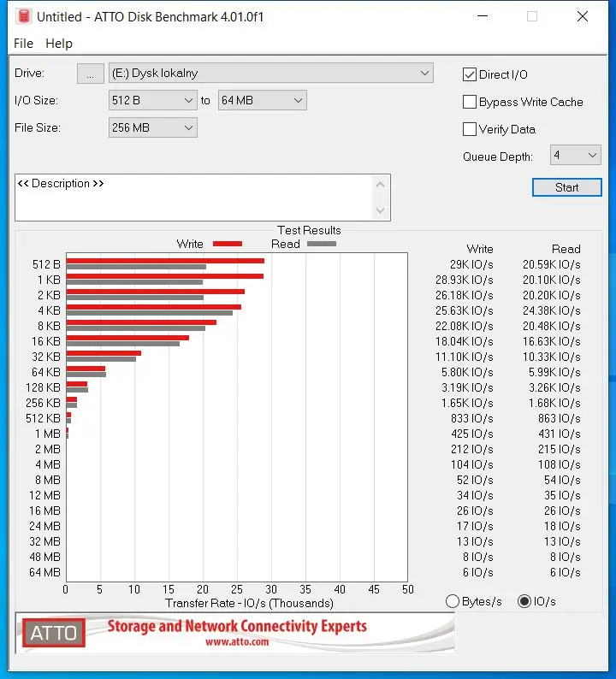Image resolution: width=616 pixels, height=679 pixels.
Task: Click the 64 MB row label in chart
Action: pos(44,572)
